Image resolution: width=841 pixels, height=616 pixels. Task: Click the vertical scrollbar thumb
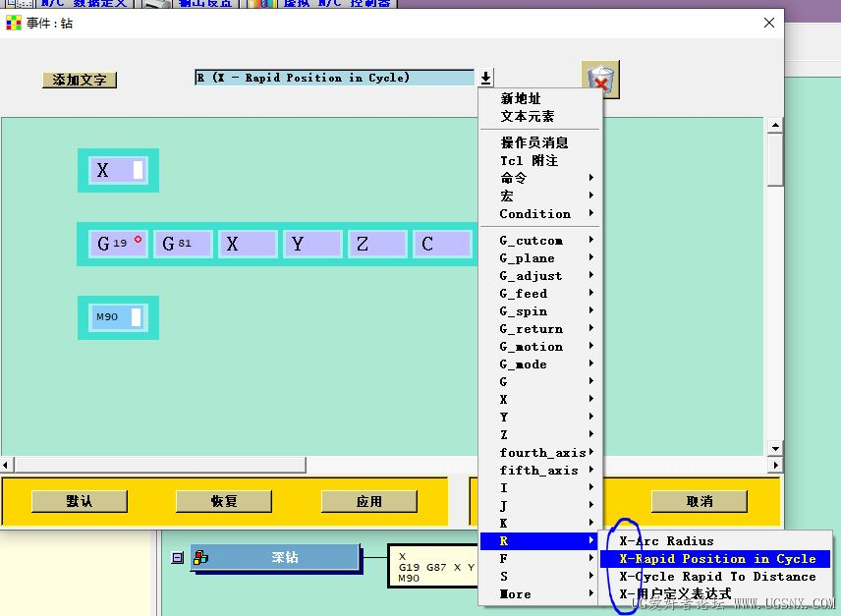pyautogui.click(x=775, y=159)
